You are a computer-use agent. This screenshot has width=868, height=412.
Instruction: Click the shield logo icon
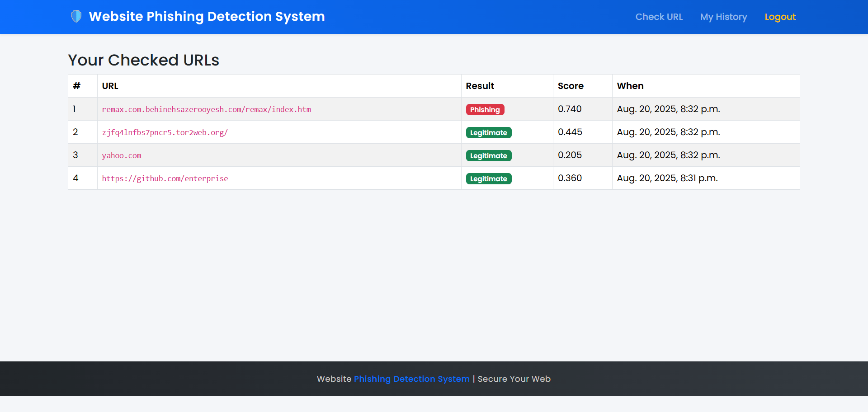[x=76, y=16]
